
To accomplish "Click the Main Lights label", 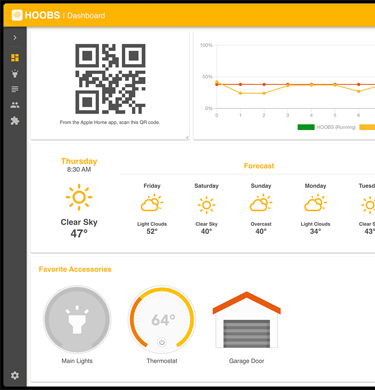I will 77,361.
